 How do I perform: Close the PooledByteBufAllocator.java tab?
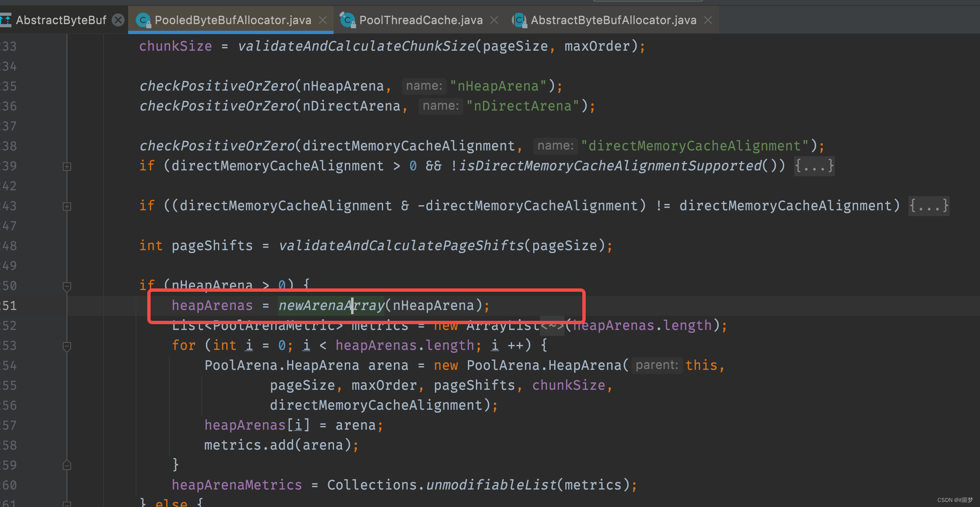[323, 20]
